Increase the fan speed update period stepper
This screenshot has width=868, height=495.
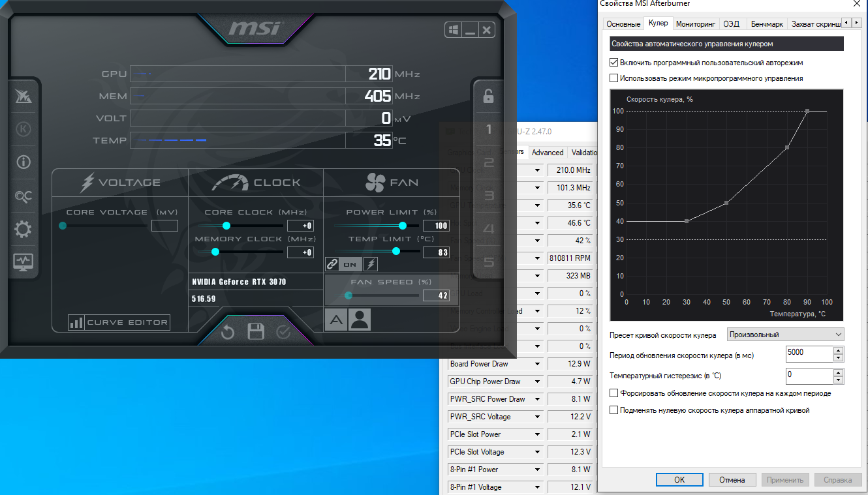pos(839,350)
